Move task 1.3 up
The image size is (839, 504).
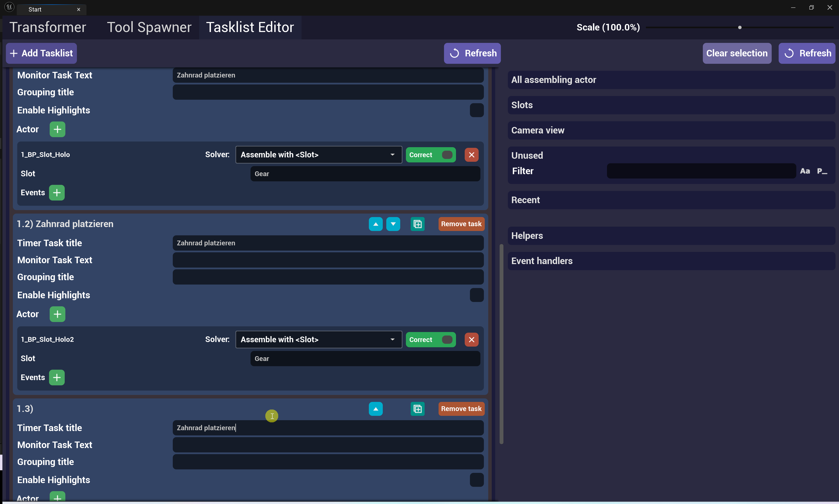376,409
